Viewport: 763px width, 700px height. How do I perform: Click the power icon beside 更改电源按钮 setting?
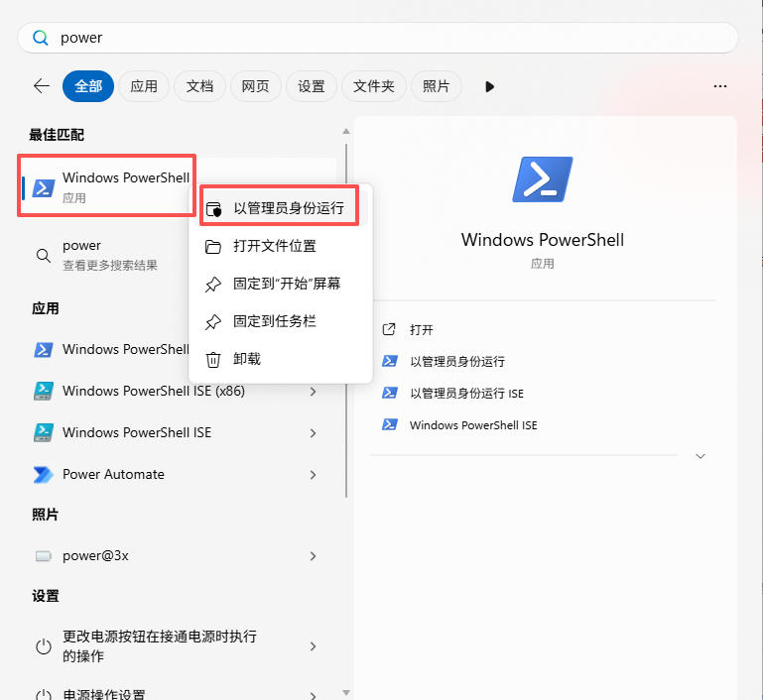point(44,646)
